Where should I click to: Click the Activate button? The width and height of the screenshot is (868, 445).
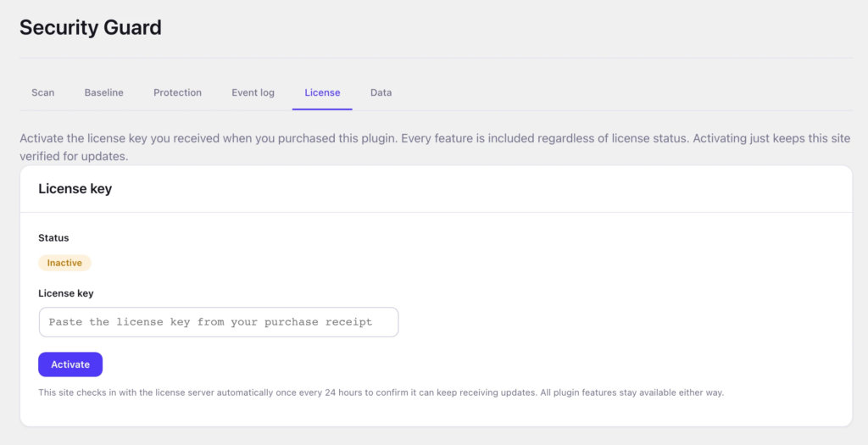(x=70, y=364)
